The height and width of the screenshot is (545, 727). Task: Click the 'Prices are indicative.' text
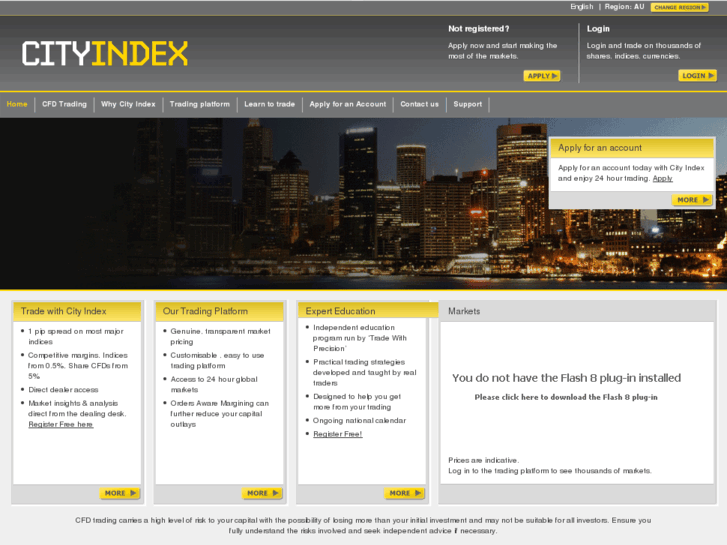(484, 460)
